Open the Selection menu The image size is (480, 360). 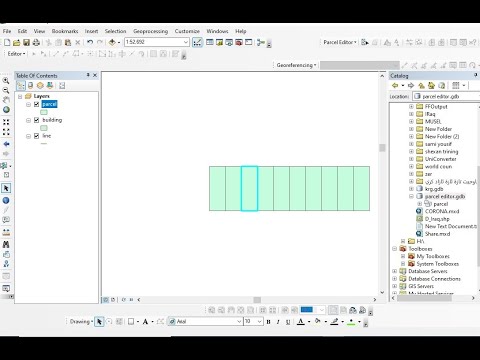(115, 31)
